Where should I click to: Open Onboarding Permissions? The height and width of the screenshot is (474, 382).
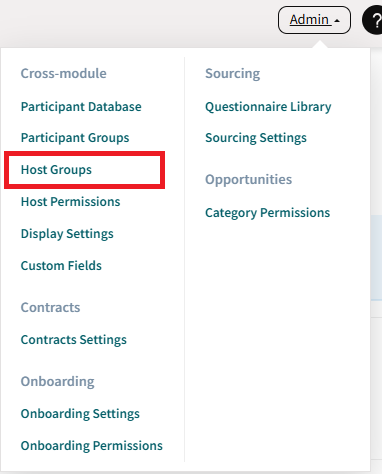click(x=92, y=446)
